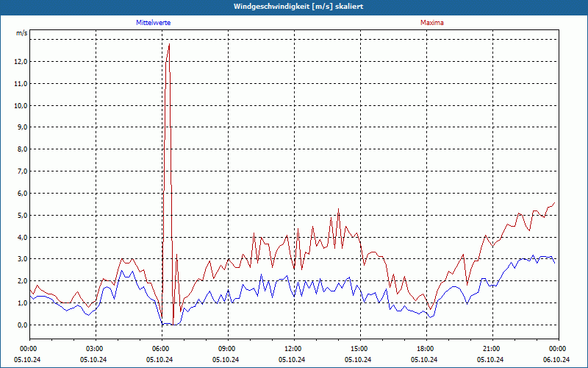Click the 15:00 time axis label
This screenshot has width=588, height=368.
(359, 349)
